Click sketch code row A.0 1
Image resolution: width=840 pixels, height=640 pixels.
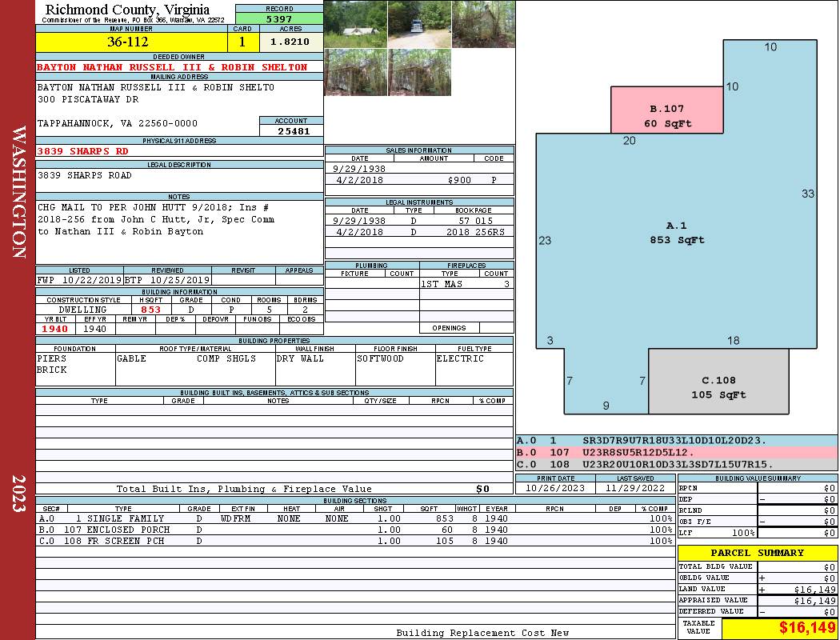(677, 441)
